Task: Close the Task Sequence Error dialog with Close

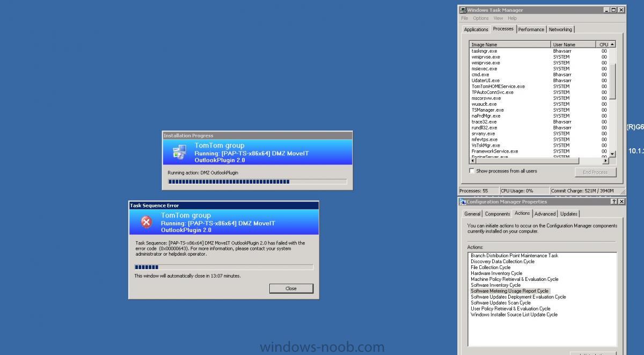Action: (x=291, y=288)
